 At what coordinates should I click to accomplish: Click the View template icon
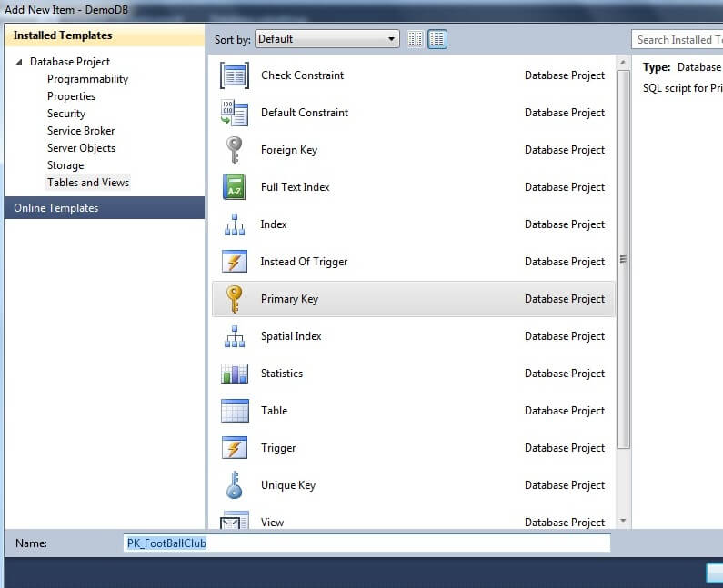[x=235, y=520]
